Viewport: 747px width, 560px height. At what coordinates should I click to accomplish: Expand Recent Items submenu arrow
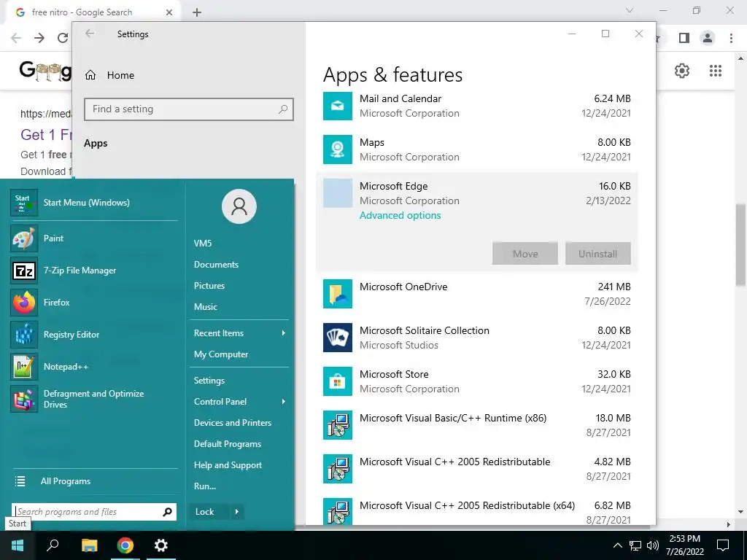coord(284,332)
